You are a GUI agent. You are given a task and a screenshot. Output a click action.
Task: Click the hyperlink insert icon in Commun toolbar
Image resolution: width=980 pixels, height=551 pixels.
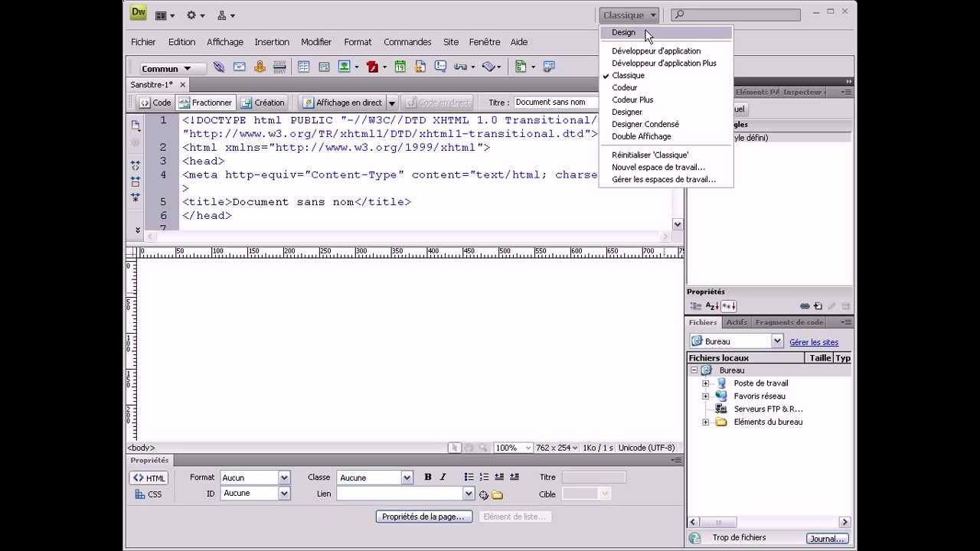pos(219,67)
